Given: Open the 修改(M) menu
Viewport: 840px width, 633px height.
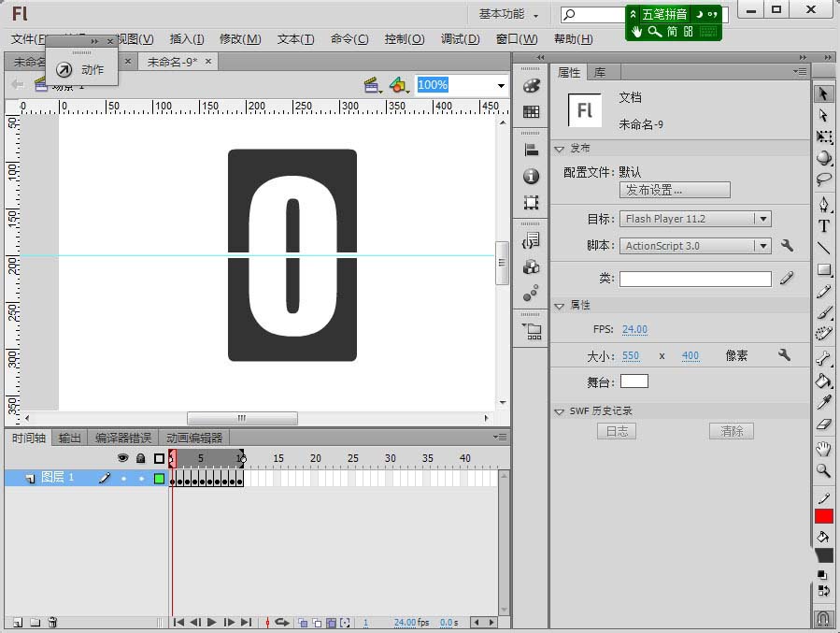Looking at the screenshot, I should (x=240, y=39).
